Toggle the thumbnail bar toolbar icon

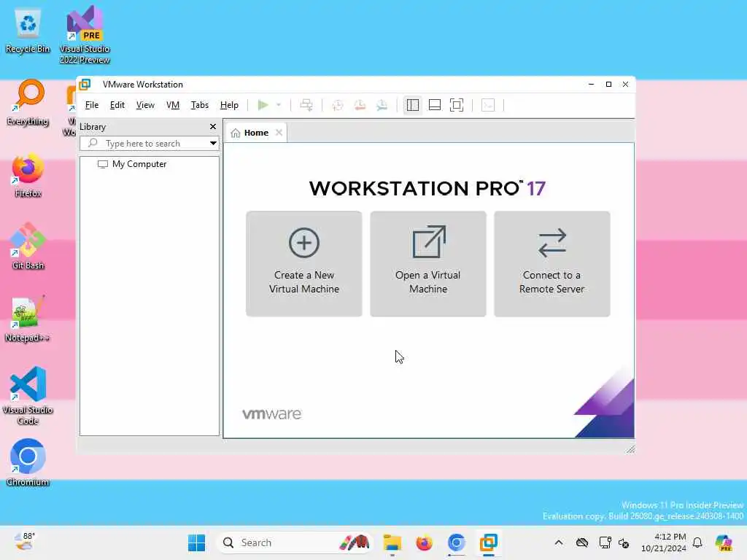tap(435, 105)
